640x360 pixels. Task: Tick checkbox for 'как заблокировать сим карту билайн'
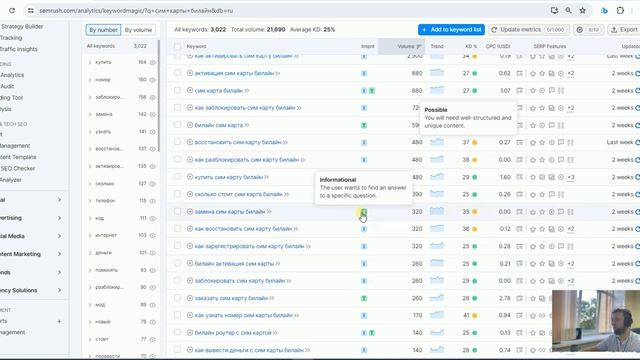178,107
